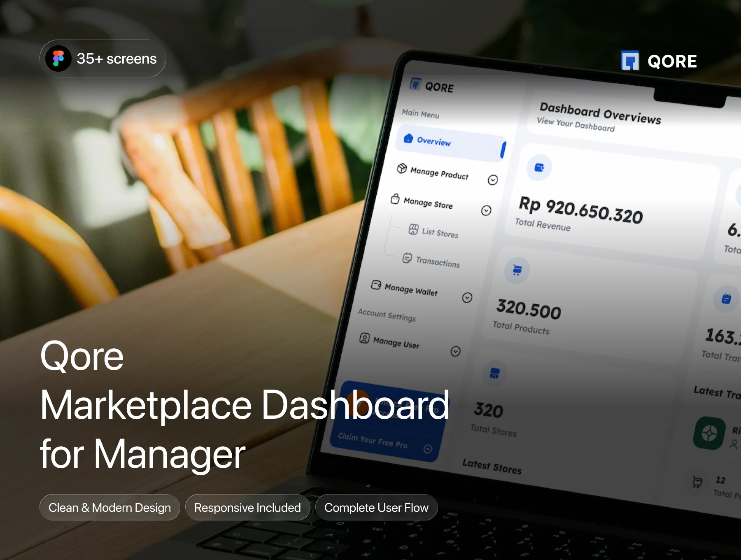Expand the Manage Wallet submenu chevron

[x=467, y=298]
